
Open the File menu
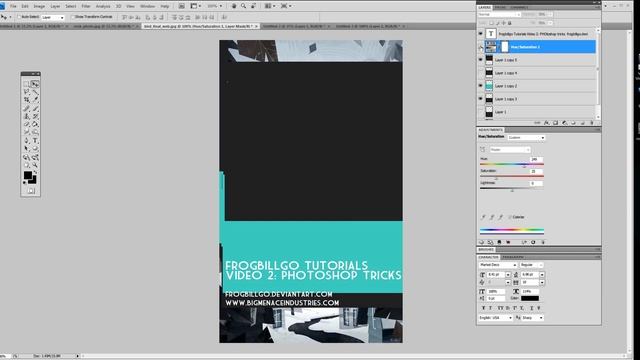click(x=13, y=7)
